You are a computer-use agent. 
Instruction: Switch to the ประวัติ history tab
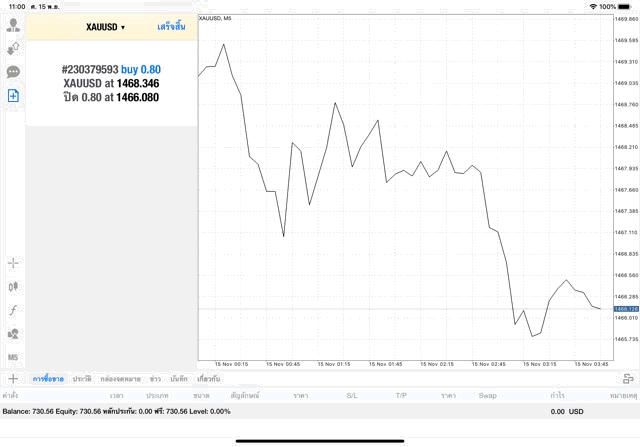point(81,379)
